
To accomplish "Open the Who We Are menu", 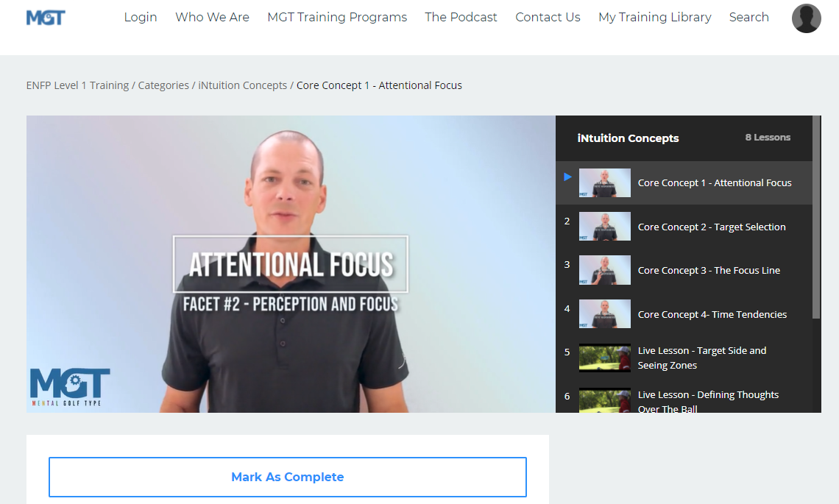I will [x=213, y=17].
